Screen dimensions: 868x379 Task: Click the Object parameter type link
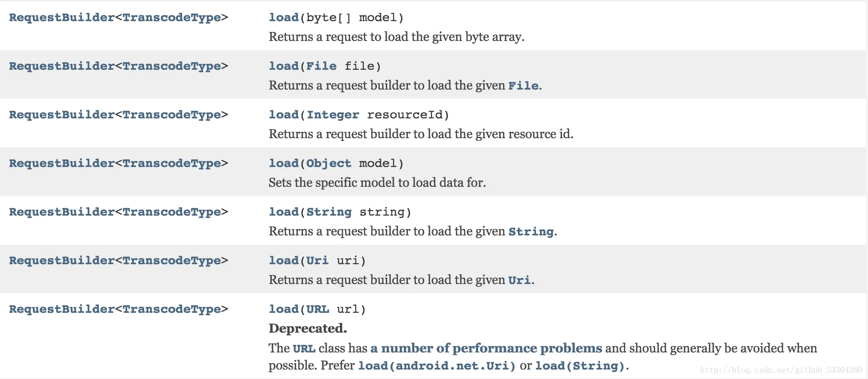click(x=329, y=163)
